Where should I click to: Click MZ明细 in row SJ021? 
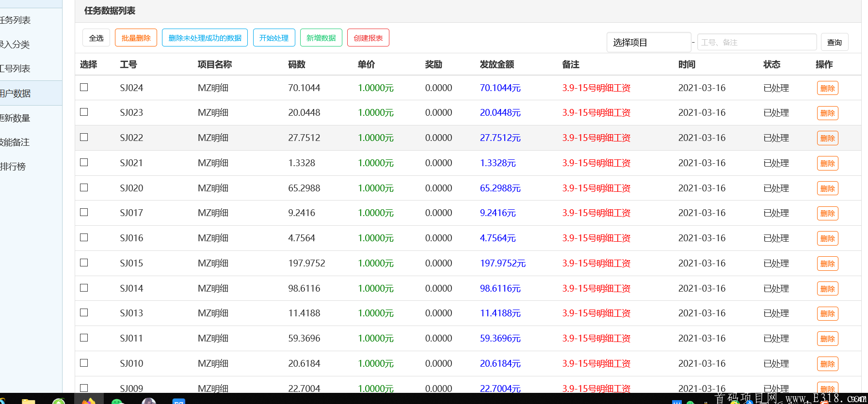pyautogui.click(x=213, y=163)
